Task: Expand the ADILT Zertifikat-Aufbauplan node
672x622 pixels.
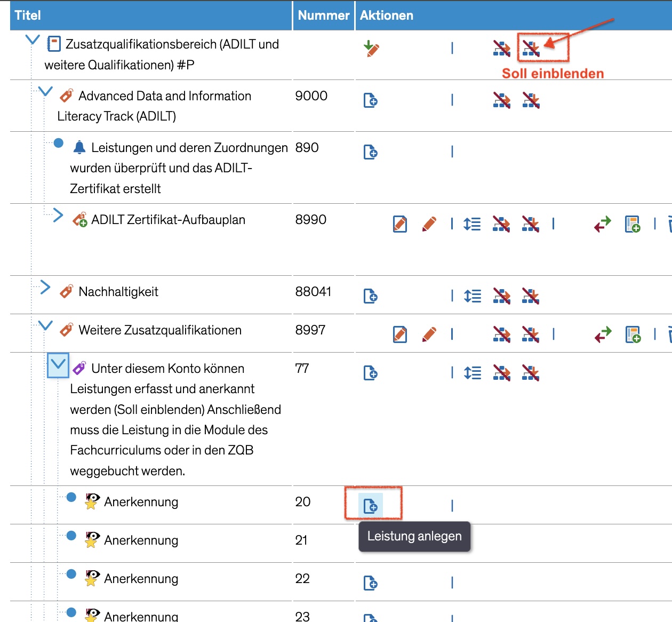Action: [x=58, y=216]
